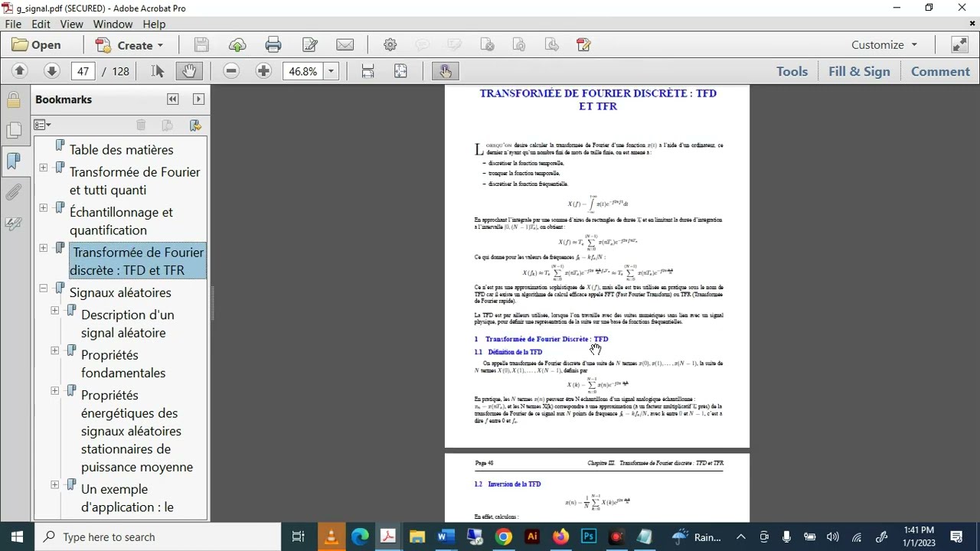Zoom out with the minus button
980x551 pixels.
pos(231,71)
